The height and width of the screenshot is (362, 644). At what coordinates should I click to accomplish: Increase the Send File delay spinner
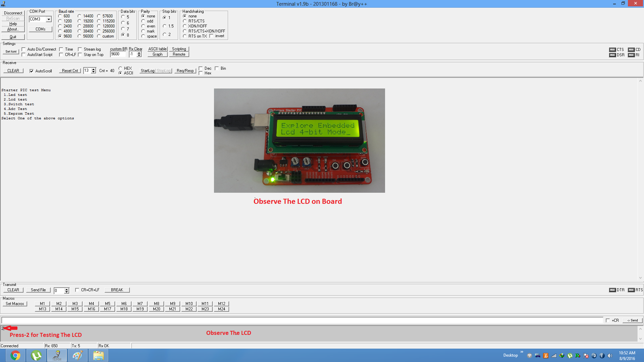tap(67, 289)
